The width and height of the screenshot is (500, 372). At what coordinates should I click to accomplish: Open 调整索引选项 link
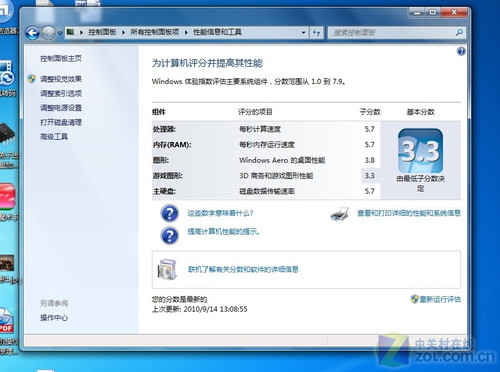(61, 93)
